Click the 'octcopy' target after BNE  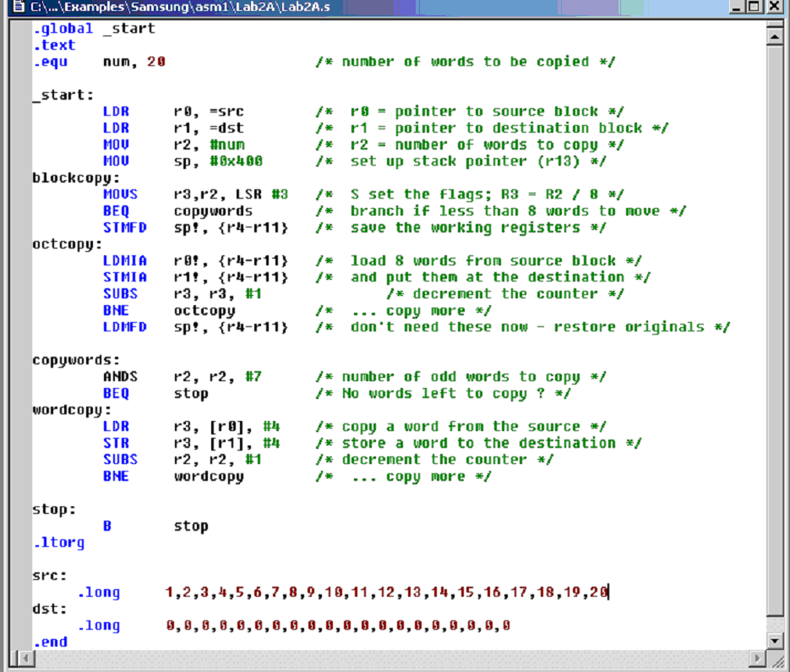click(204, 311)
